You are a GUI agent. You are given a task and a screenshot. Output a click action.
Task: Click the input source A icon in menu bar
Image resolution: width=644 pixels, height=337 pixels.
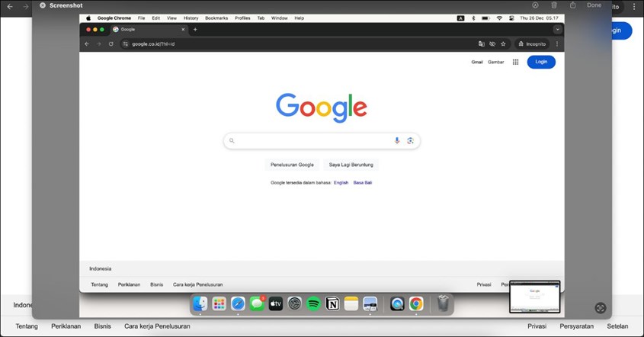460,18
